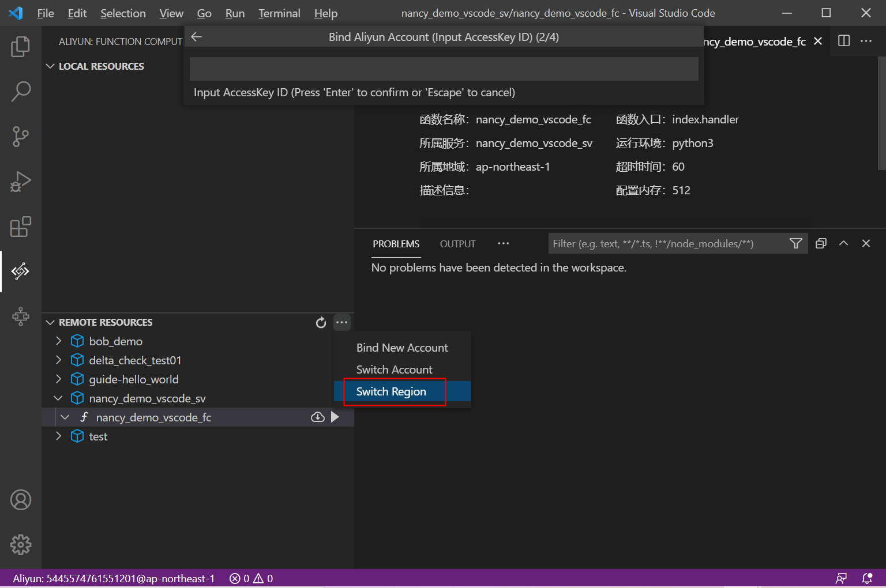Click the python3 runtime value
This screenshot has height=588, width=886.
coord(693,143)
